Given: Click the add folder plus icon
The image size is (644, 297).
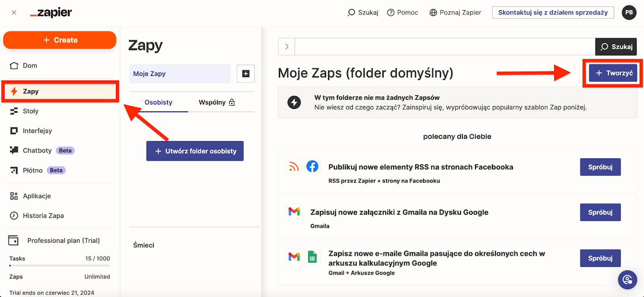Looking at the screenshot, I should (246, 74).
